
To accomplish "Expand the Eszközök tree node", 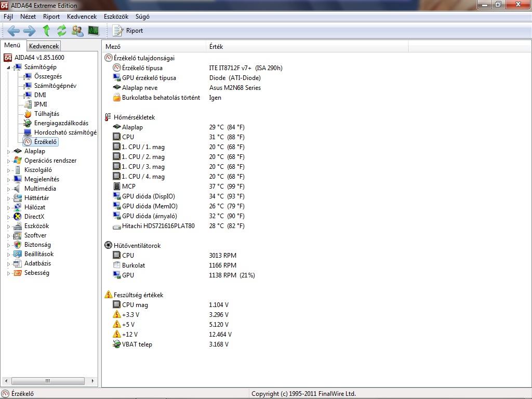I will click(8, 227).
